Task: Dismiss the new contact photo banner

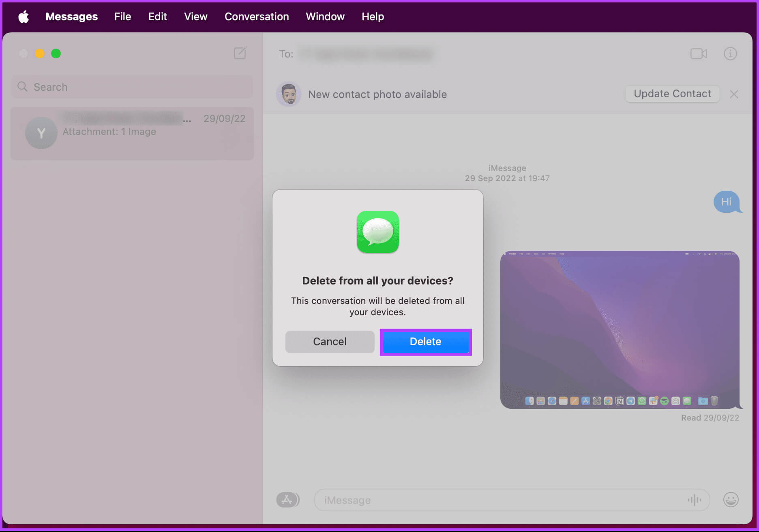Action: coord(733,94)
